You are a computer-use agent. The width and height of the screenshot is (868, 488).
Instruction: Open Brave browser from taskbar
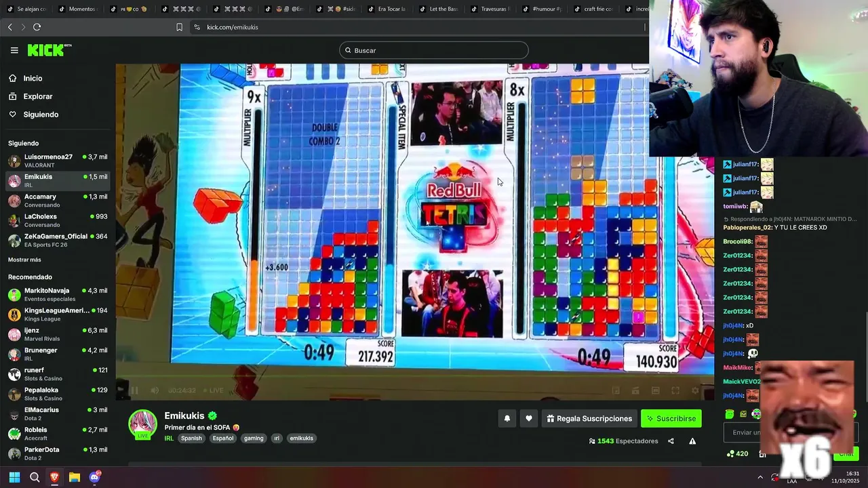(54, 477)
